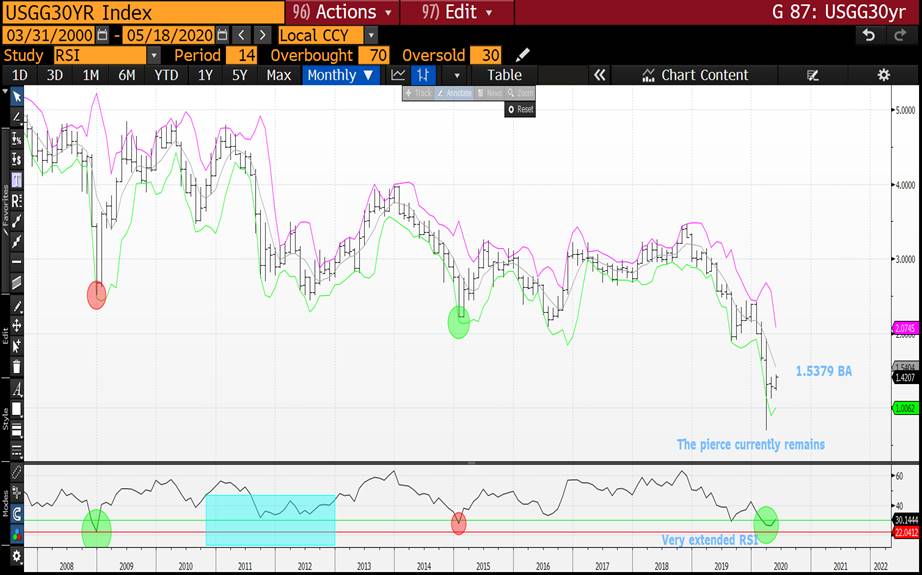Select the 1D range tab
This screenshot has width=922, height=575.
pyautogui.click(x=20, y=75)
